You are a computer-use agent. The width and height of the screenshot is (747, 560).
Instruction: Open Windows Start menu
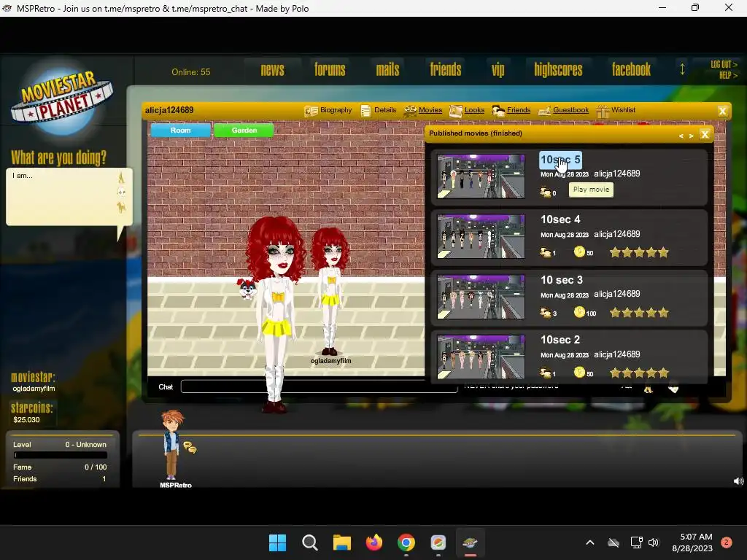277,542
